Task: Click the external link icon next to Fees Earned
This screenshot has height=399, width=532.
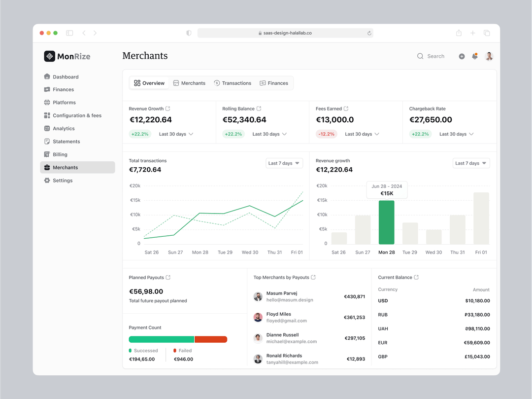Action: coord(346,109)
